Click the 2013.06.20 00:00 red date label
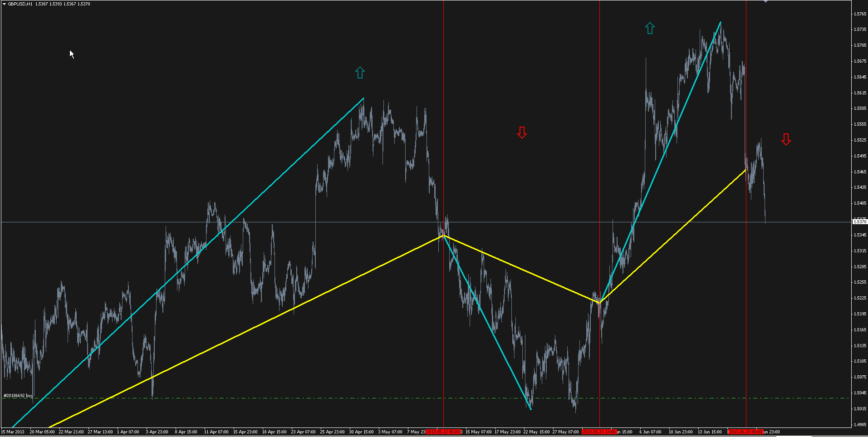The height and width of the screenshot is (437, 868). click(746, 432)
